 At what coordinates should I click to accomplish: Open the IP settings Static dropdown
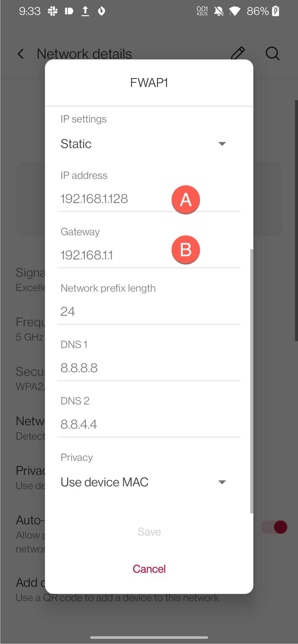click(x=143, y=144)
